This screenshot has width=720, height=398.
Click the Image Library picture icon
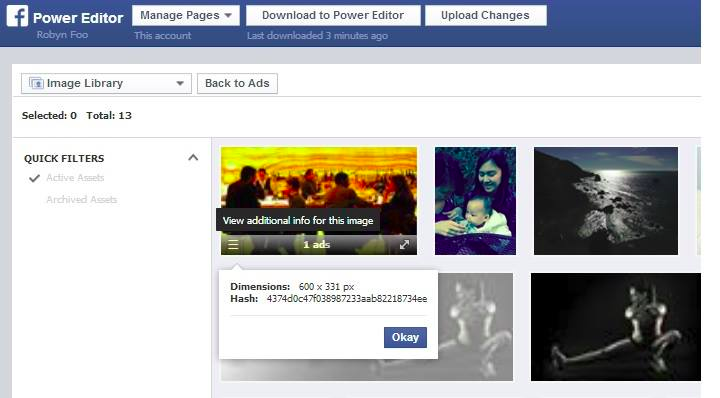(36, 83)
